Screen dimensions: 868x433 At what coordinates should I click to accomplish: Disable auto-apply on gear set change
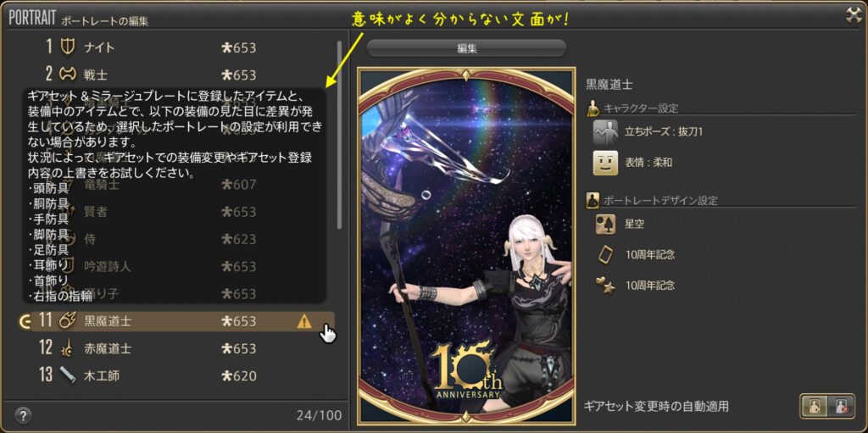click(840, 407)
